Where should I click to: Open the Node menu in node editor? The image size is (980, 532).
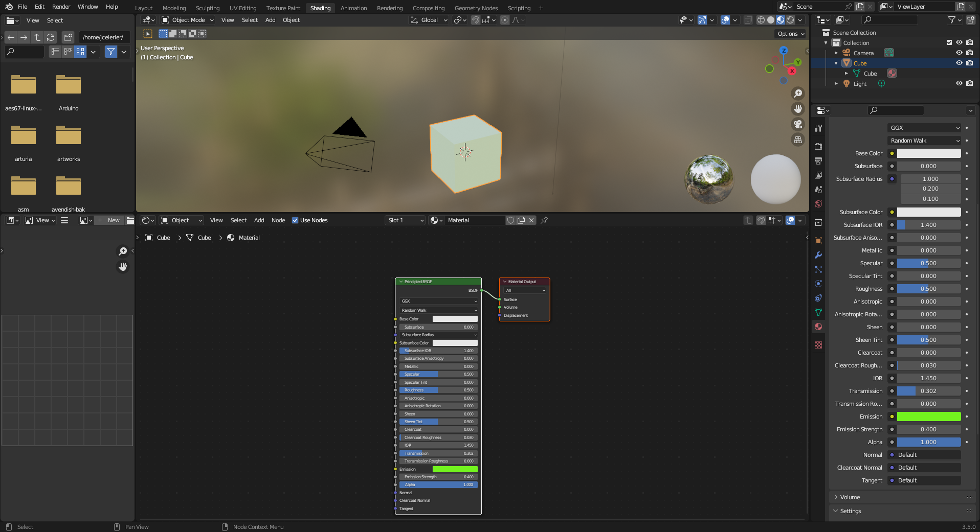pos(278,220)
